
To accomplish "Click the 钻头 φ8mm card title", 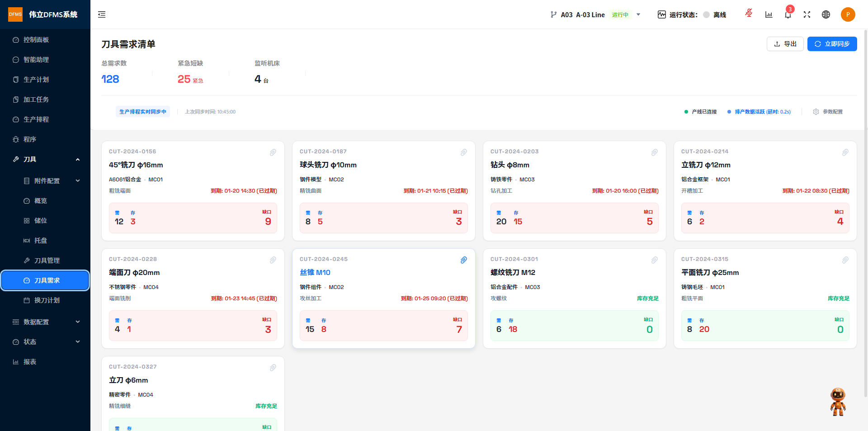I will [510, 165].
